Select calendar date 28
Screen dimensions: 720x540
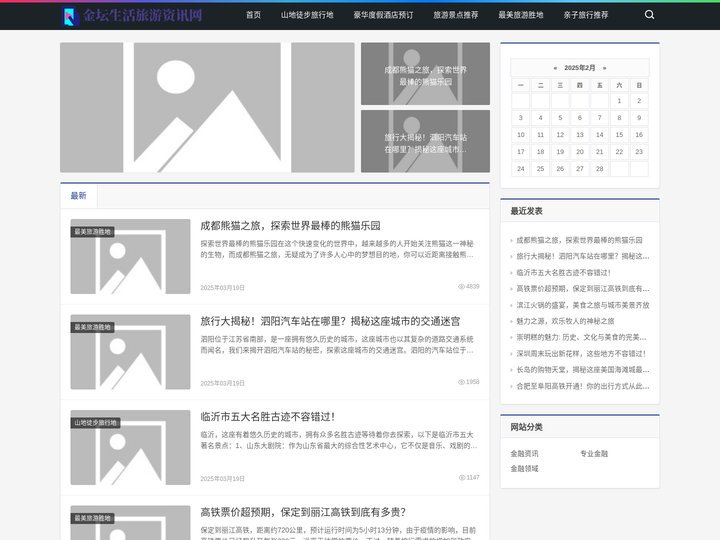599,169
